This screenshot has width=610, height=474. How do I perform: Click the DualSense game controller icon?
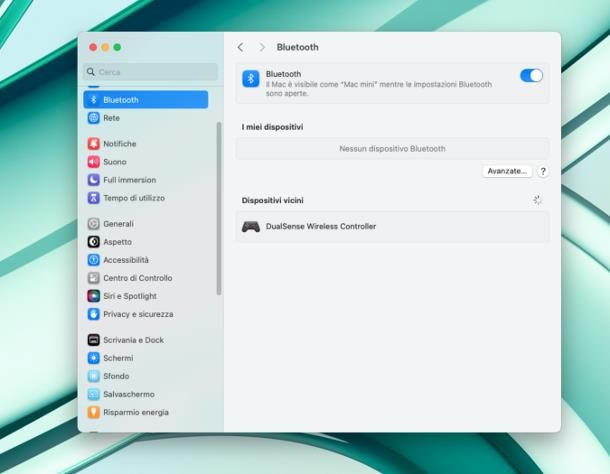pyautogui.click(x=251, y=226)
